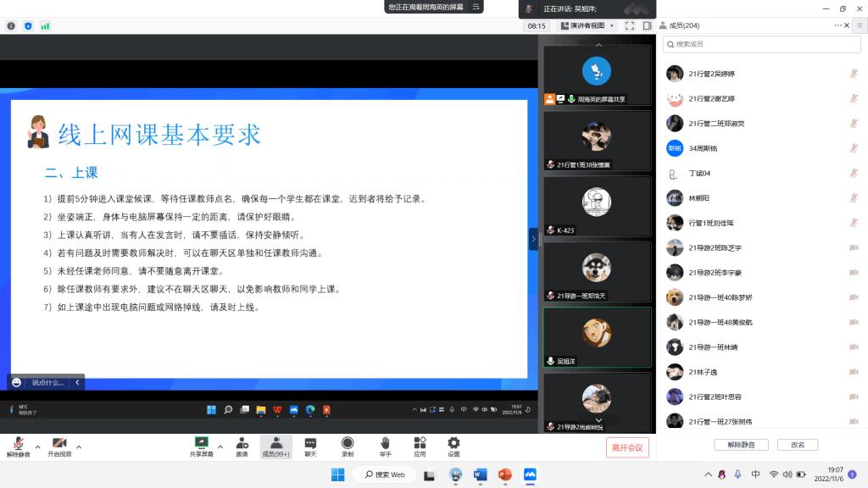Viewport: 868px width, 488px height.
Task: Turn on camera with 开启视频
Action: [x=59, y=446]
